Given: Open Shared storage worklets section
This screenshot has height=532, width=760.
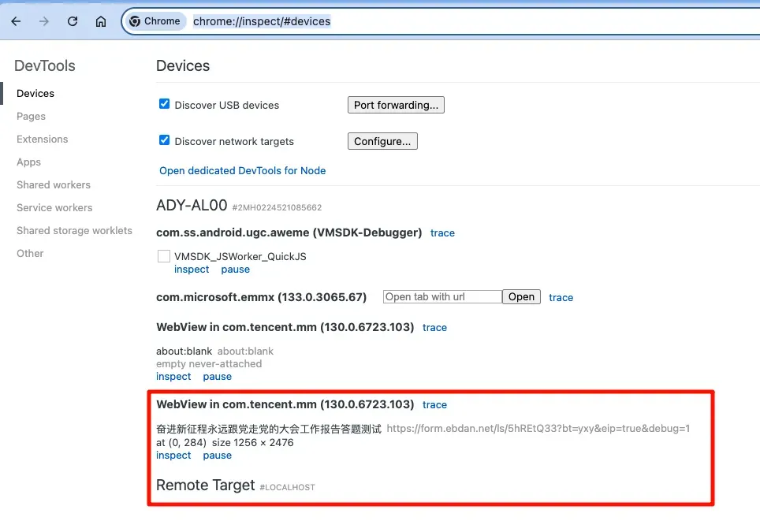Looking at the screenshot, I should click(74, 231).
